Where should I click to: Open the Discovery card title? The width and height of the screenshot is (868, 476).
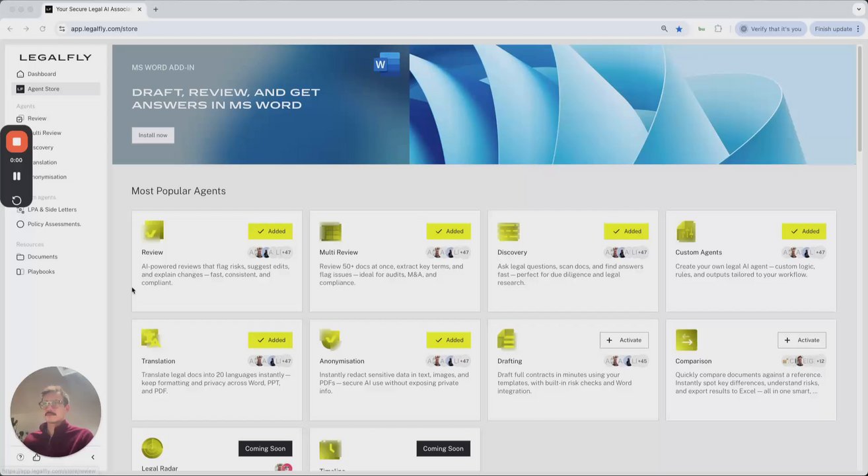click(x=512, y=253)
